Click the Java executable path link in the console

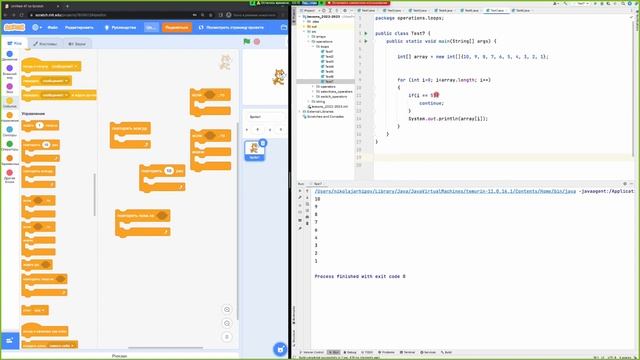(445, 191)
